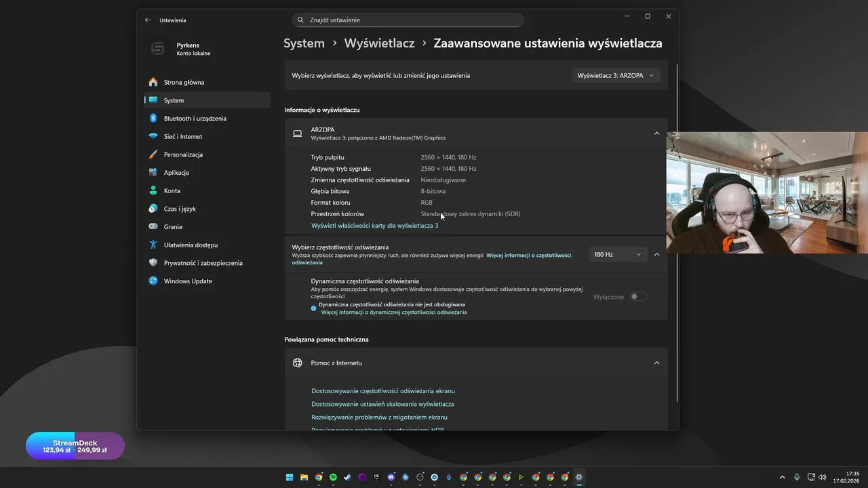Show hidden tray icons chevron
The height and width of the screenshot is (488, 868).
coord(782,477)
